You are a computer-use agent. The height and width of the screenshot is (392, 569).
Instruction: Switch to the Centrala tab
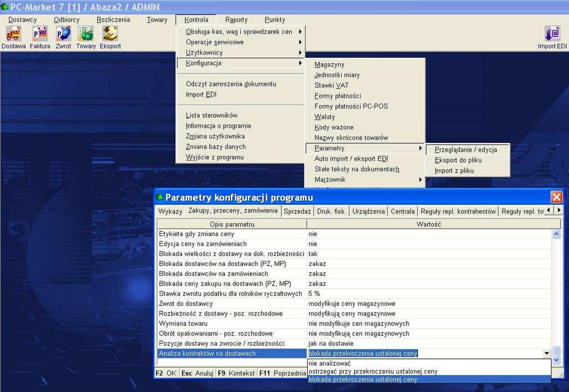[x=402, y=212]
